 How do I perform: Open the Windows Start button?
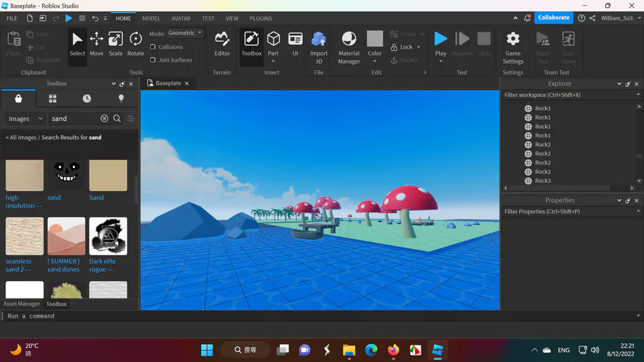(207, 350)
